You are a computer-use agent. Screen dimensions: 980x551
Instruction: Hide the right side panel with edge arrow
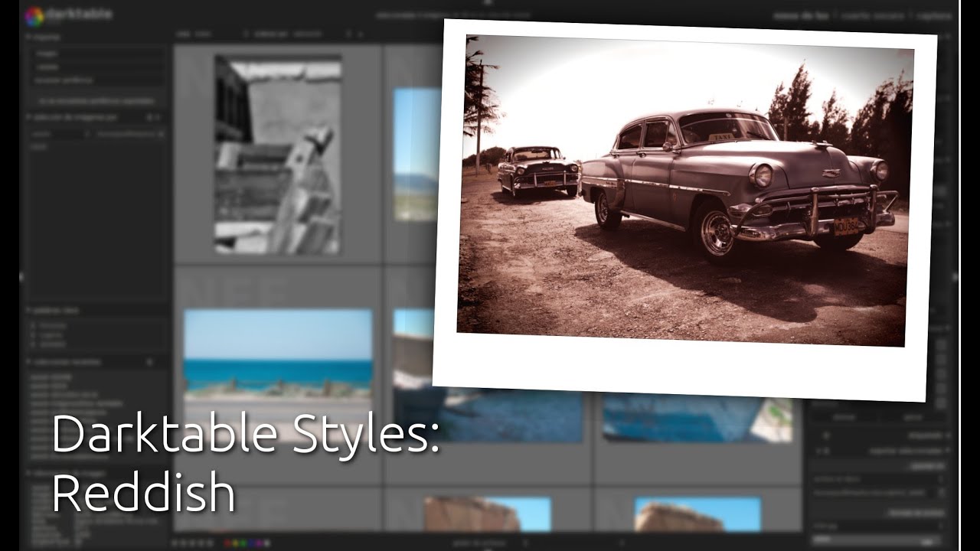(x=955, y=277)
